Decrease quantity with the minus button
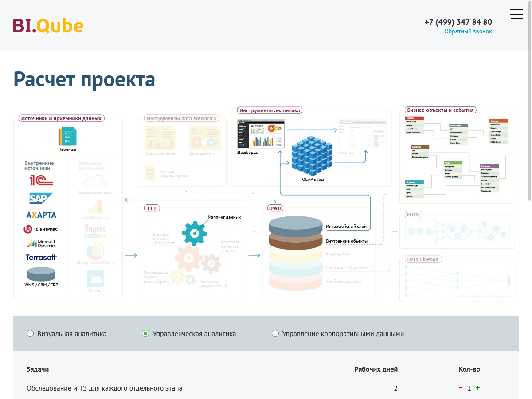The width and height of the screenshot is (532, 399). 461,388
